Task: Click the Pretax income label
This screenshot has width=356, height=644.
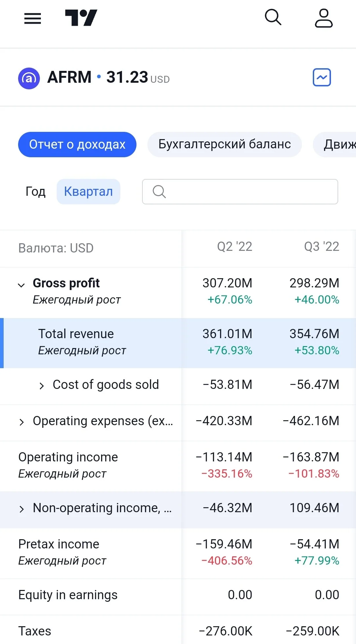Action: [59, 544]
